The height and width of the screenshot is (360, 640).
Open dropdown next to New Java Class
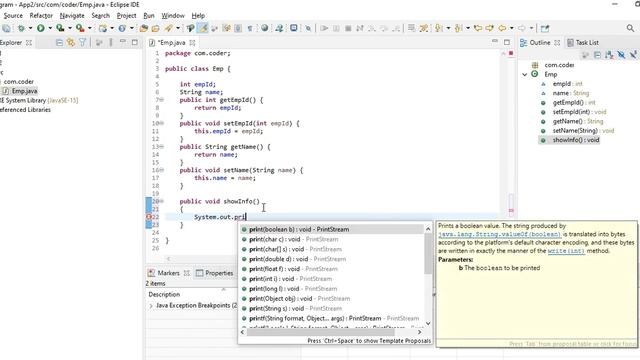[x=131, y=28]
